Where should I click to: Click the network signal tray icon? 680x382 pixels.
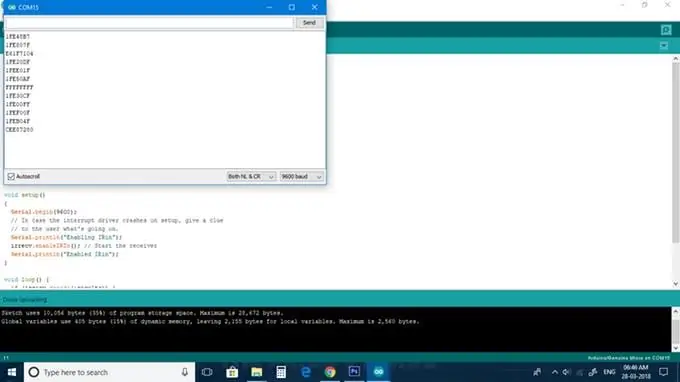(x=579, y=372)
